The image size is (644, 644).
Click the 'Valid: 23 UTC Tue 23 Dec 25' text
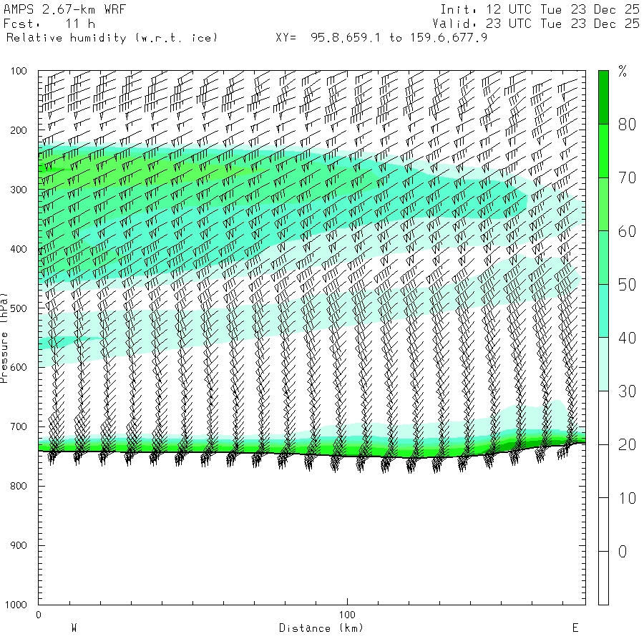pyautogui.click(x=536, y=24)
